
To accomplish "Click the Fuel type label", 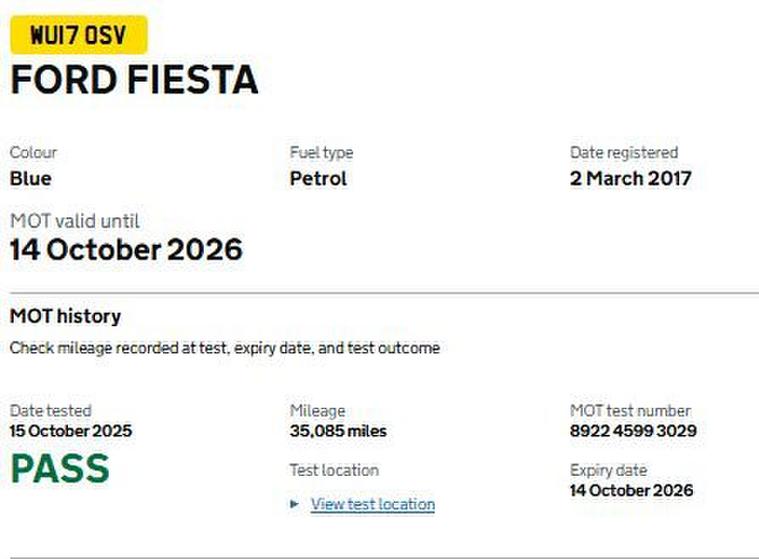I will pyautogui.click(x=321, y=153).
